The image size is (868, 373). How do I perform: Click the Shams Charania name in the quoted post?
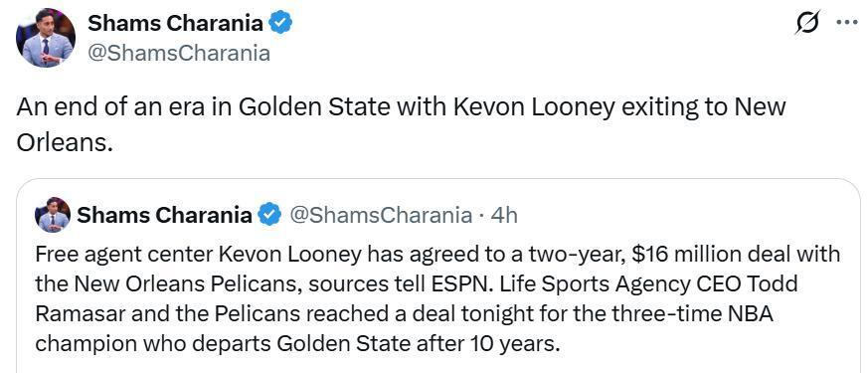[x=164, y=215]
